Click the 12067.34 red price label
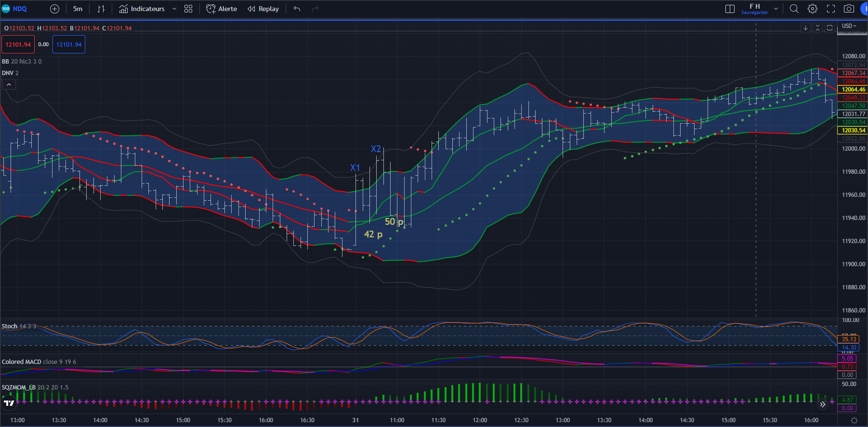 [x=852, y=73]
